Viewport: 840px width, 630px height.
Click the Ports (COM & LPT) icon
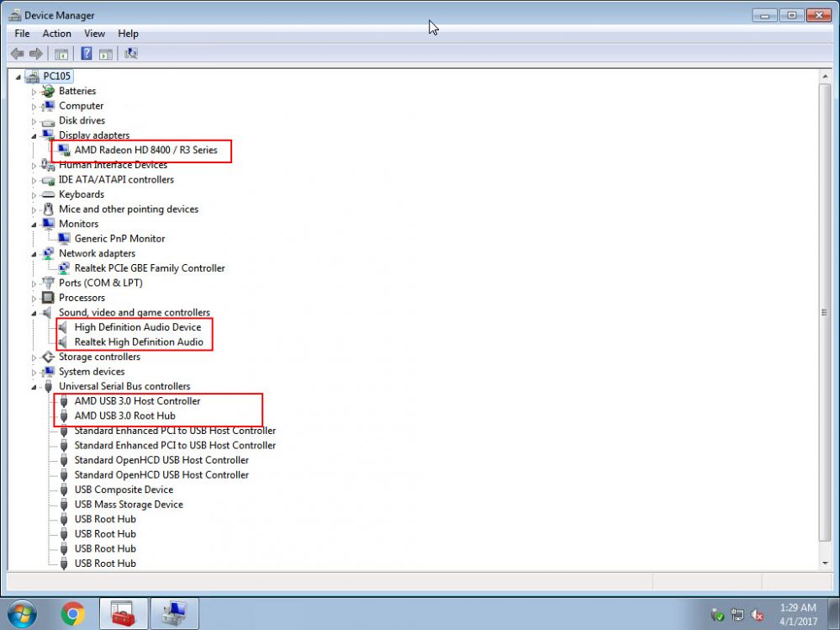coord(48,283)
